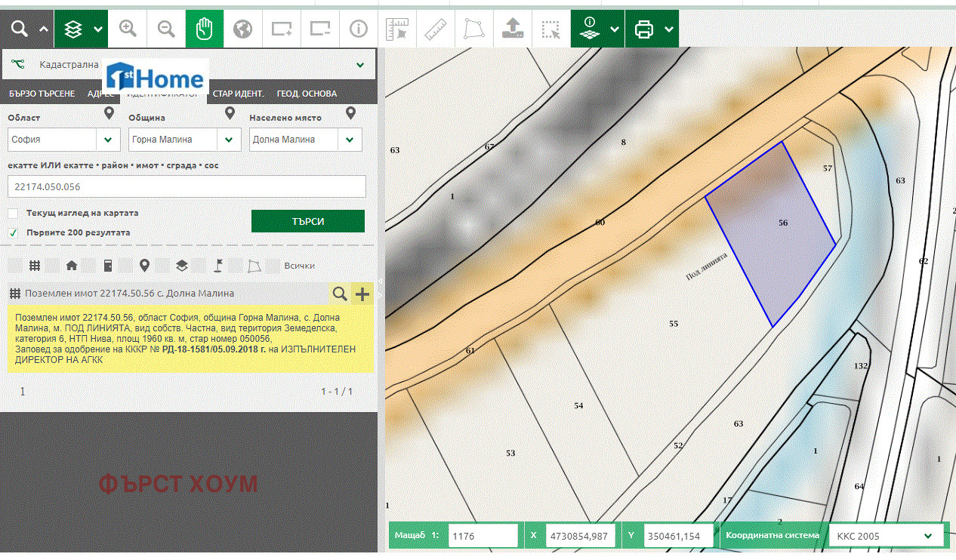Select the polygon area measure tool
The width and height of the screenshot is (956, 560).
point(474,29)
